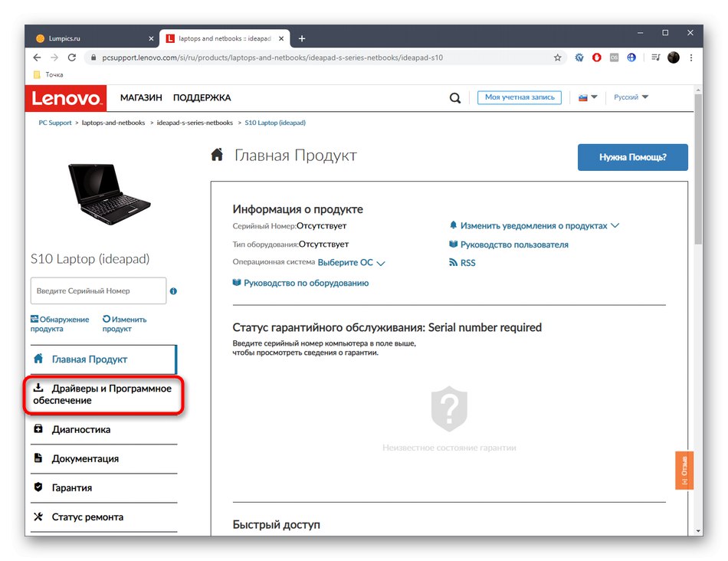Click the unknown warranty shield icon

(449, 408)
